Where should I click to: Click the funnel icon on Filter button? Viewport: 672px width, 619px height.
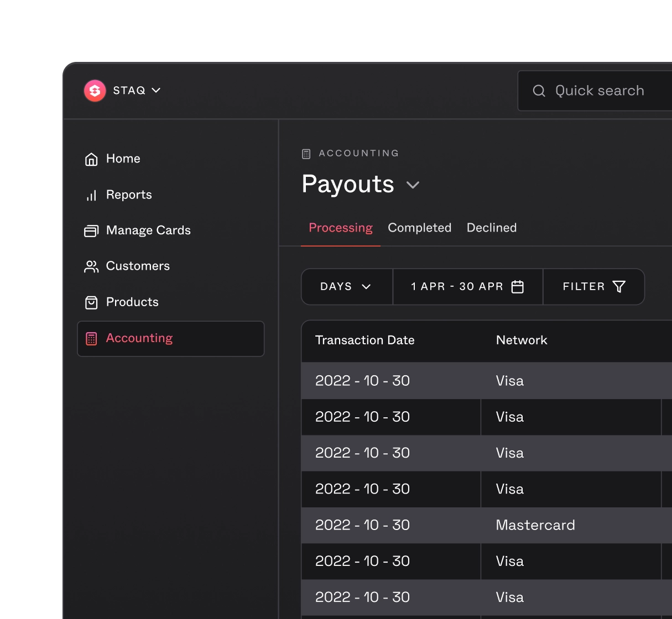[619, 286]
